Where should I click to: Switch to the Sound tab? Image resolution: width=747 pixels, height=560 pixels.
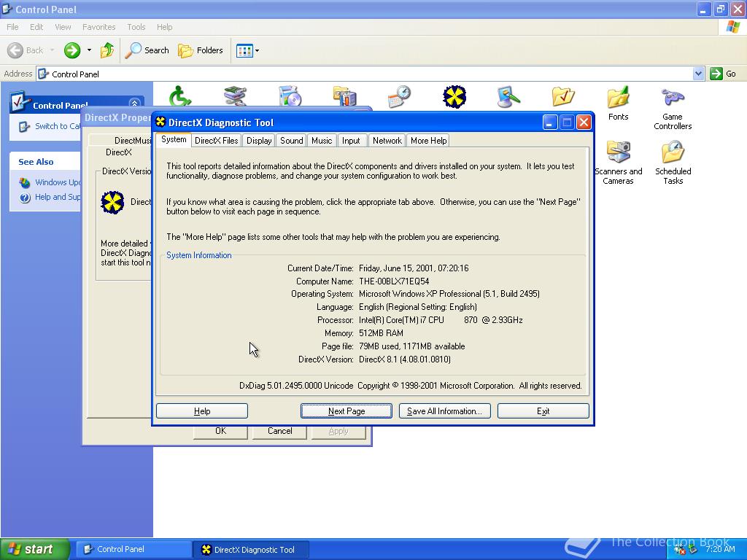tap(292, 141)
